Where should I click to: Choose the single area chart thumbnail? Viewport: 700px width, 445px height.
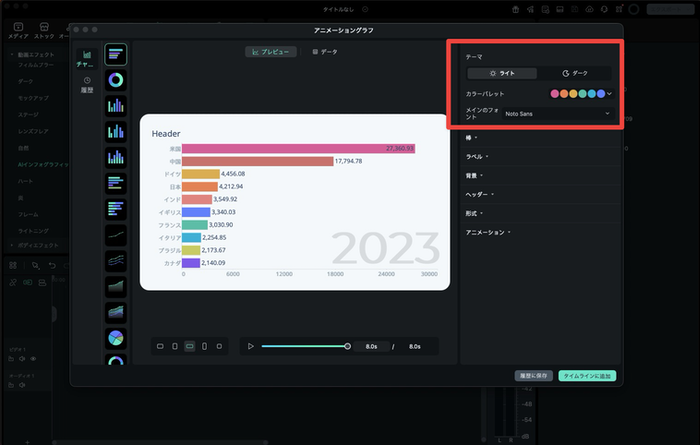click(116, 287)
